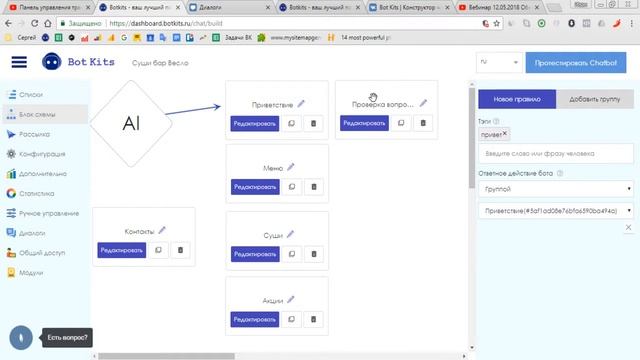This screenshot has width=640, height=360.
Task: Rename the Контакты group pencil icon
Action: [162, 230]
